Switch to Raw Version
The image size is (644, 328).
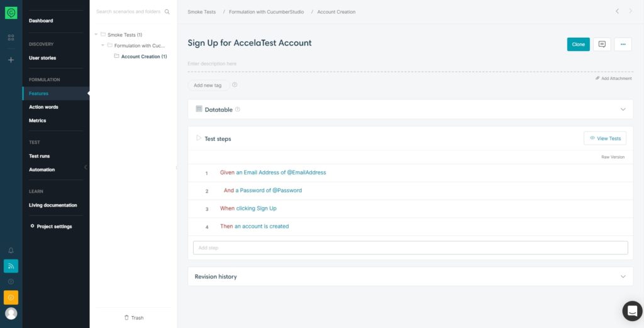click(613, 157)
